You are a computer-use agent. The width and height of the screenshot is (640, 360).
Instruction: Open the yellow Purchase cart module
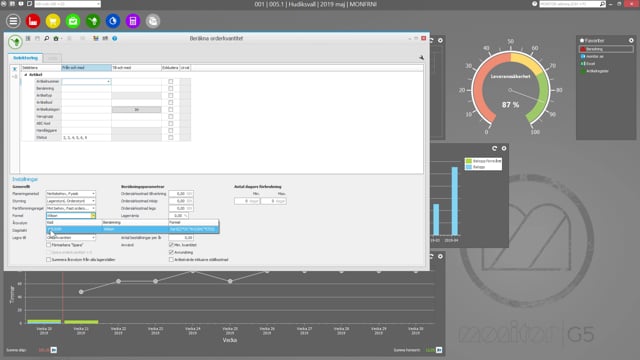click(53, 21)
